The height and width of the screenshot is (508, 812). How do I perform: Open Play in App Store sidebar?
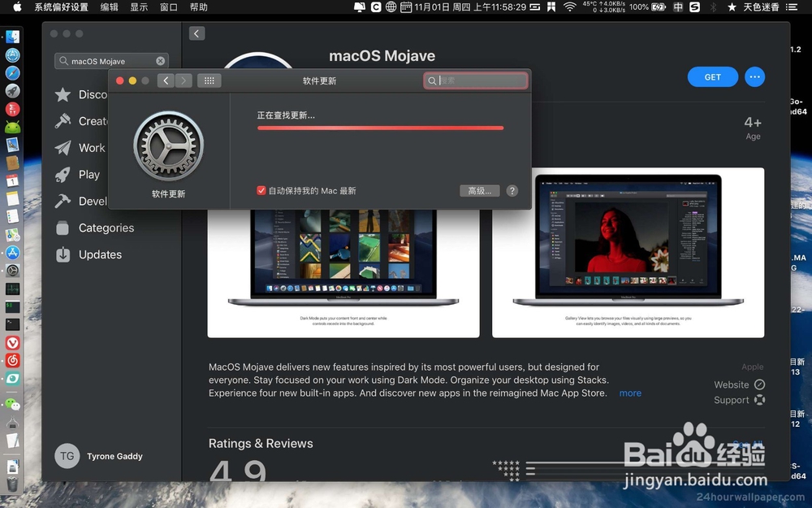tap(78, 175)
